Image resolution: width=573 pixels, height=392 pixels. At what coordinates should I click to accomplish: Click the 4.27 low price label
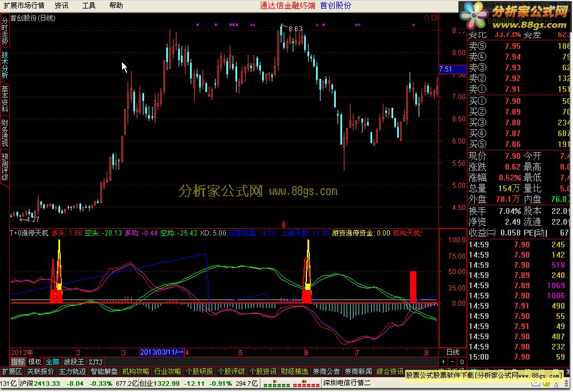pos(32,220)
